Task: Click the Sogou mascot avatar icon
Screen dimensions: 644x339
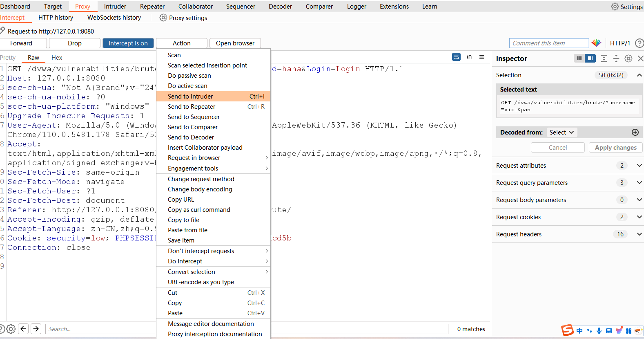Action: [x=638, y=330]
